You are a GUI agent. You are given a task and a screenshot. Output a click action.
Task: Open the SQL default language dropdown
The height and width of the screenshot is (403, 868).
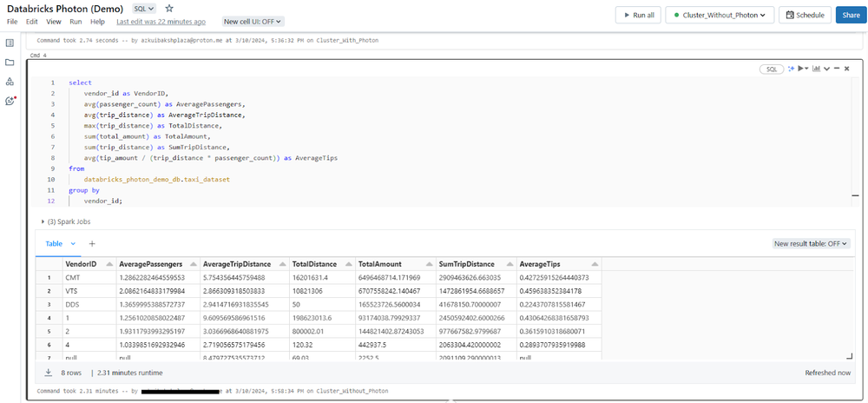pos(144,9)
